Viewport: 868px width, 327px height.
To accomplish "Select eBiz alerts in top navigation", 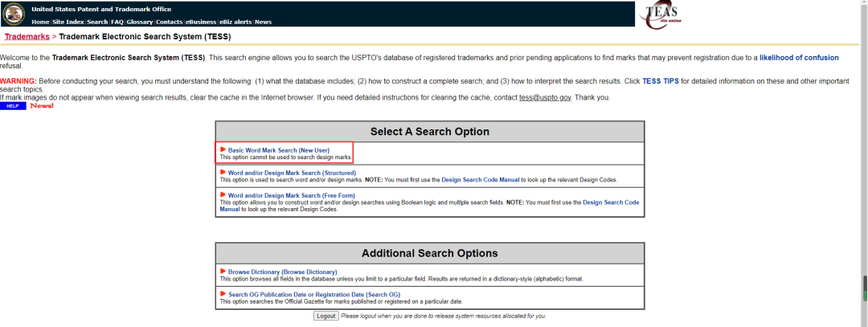I will (x=236, y=22).
